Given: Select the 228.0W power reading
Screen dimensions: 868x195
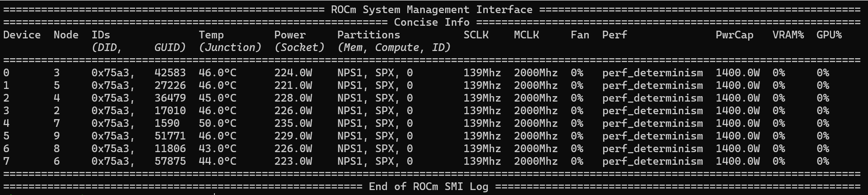Looking at the screenshot, I should [293, 98].
